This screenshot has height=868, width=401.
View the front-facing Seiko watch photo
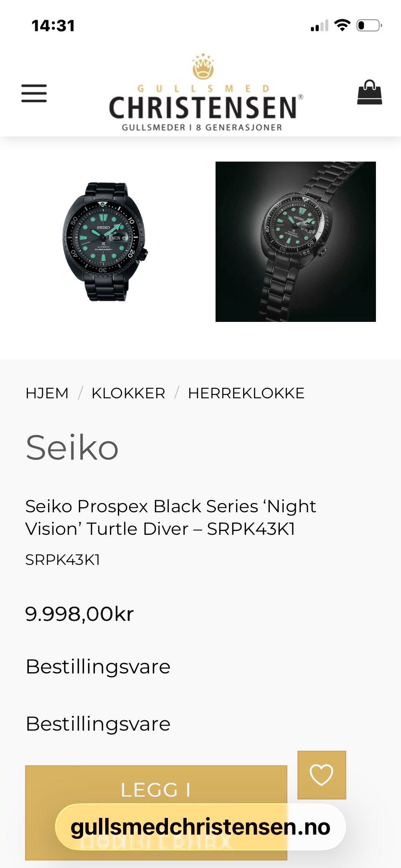tap(104, 242)
